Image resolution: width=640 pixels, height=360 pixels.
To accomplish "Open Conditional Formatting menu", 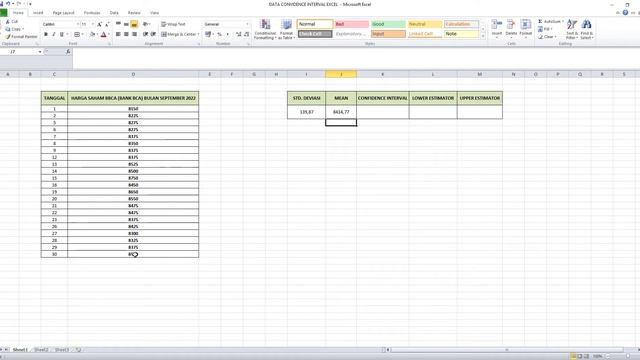I will [x=265, y=29].
